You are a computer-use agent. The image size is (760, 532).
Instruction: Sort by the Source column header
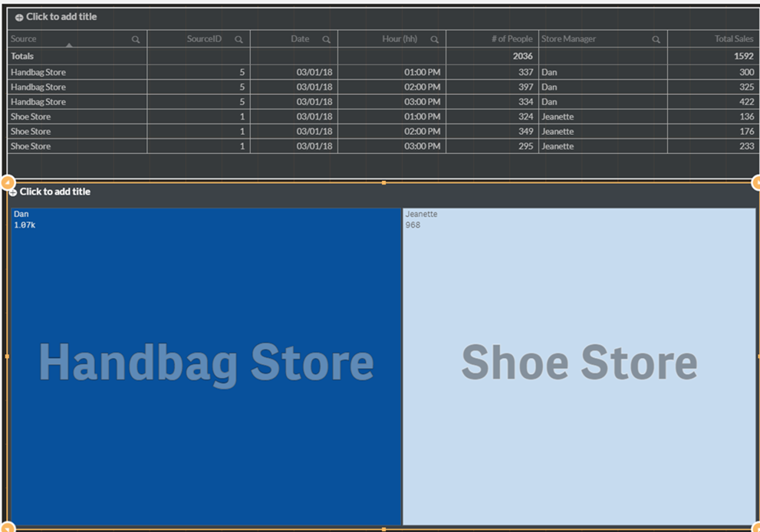point(23,39)
